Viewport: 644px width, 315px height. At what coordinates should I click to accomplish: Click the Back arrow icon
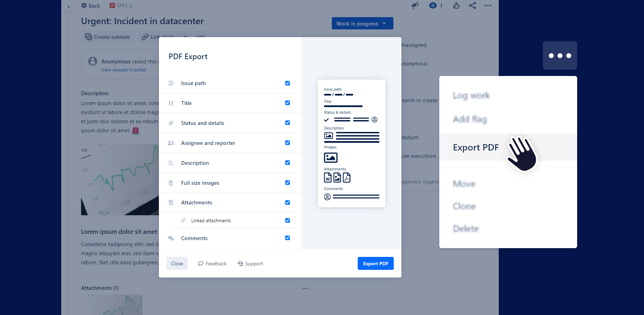[x=84, y=6]
